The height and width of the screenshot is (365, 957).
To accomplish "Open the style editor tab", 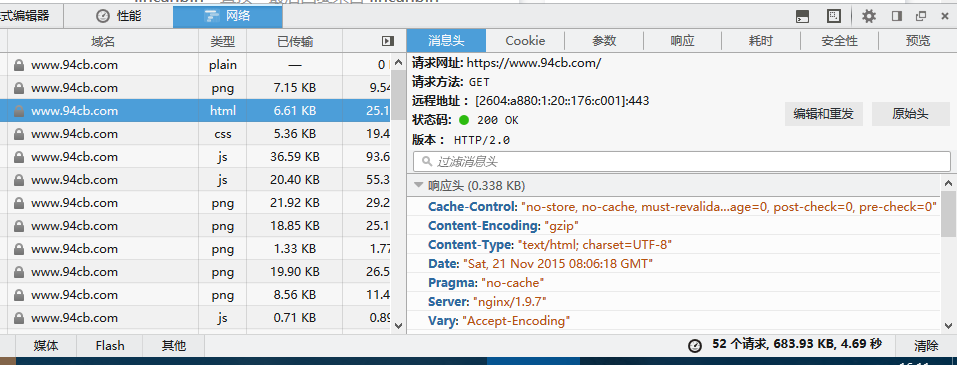I will [x=32, y=16].
